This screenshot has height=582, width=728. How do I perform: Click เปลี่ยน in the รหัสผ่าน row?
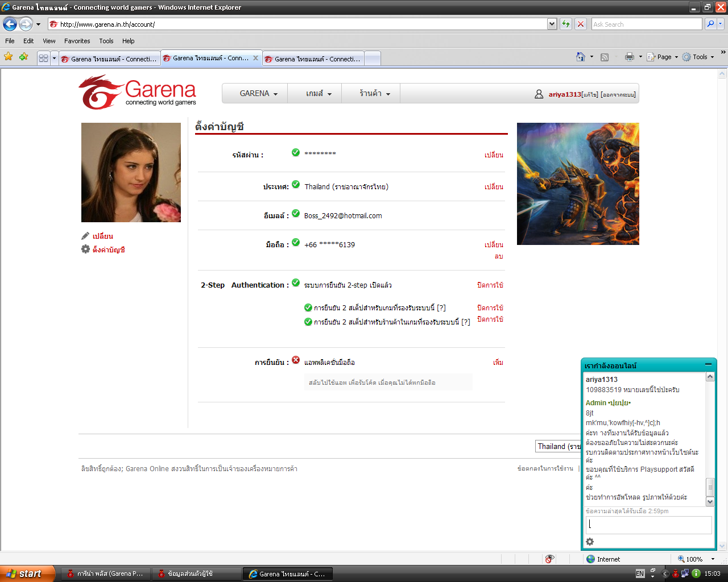(494, 155)
